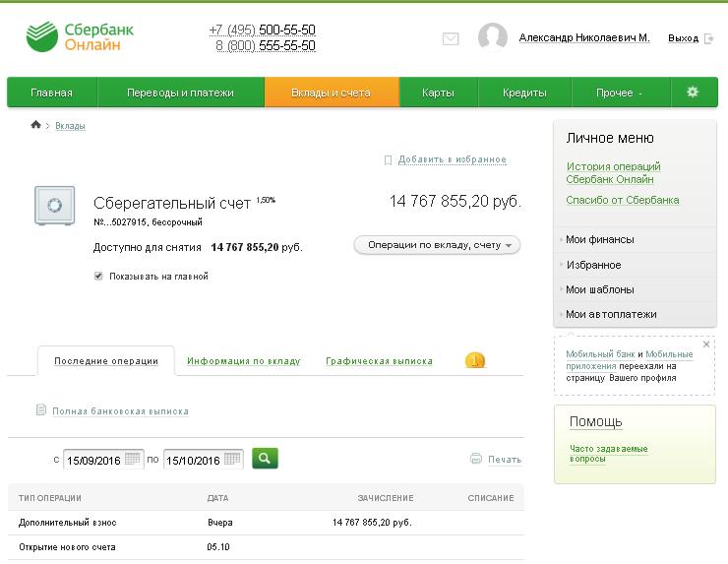The image size is (728, 564).
Task: Expand 'Мои шаблоны' in personal menu
Action: (x=600, y=289)
